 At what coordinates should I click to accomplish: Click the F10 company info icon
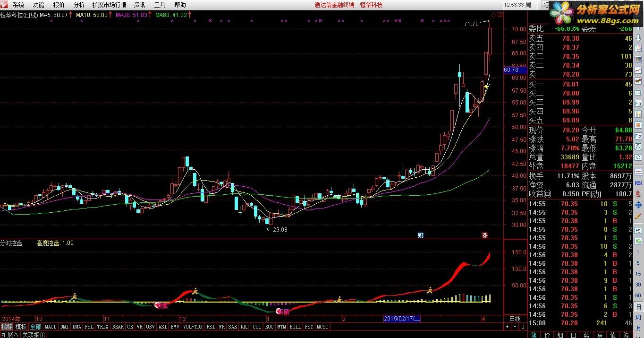pos(638,103)
